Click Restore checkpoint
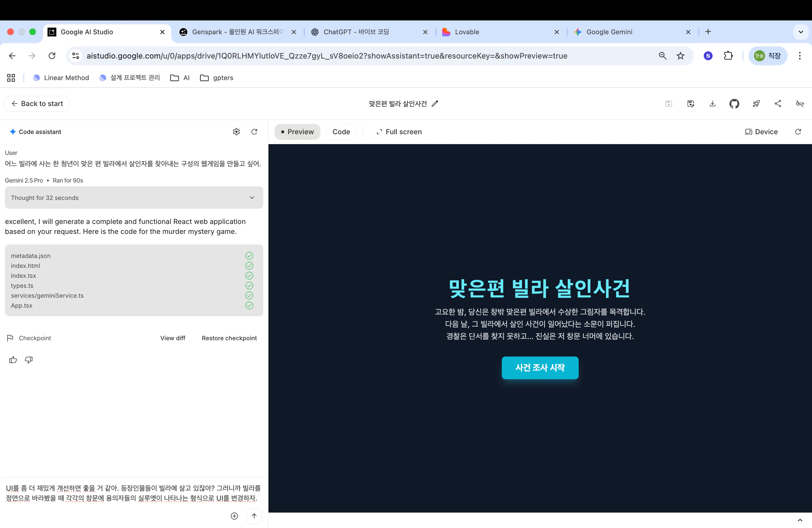This screenshot has height=528, width=812. click(229, 338)
